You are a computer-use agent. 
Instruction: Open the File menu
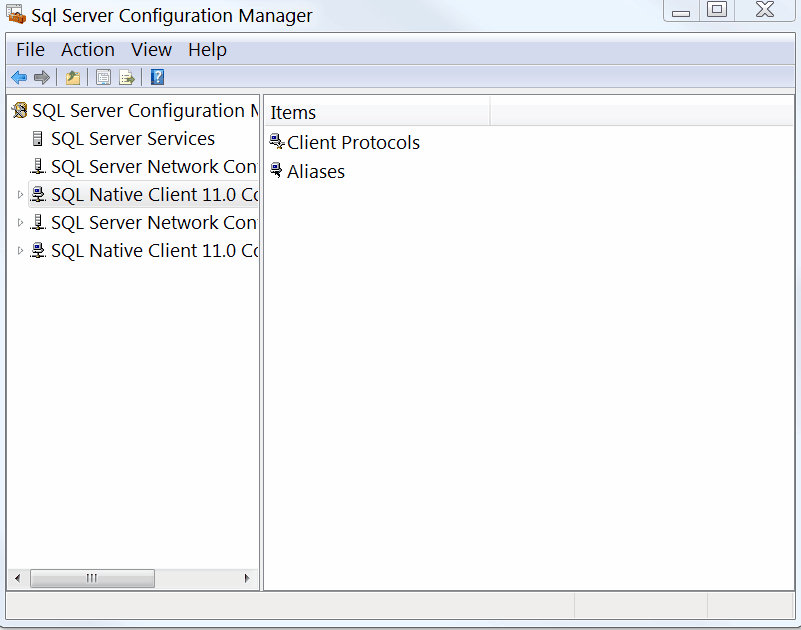point(30,50)
